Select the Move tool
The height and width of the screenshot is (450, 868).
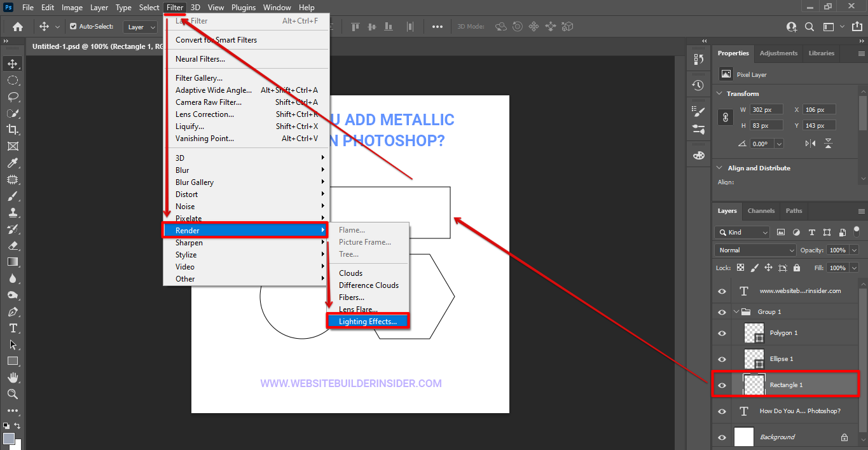pyautogui.click(x=13, y=64)
